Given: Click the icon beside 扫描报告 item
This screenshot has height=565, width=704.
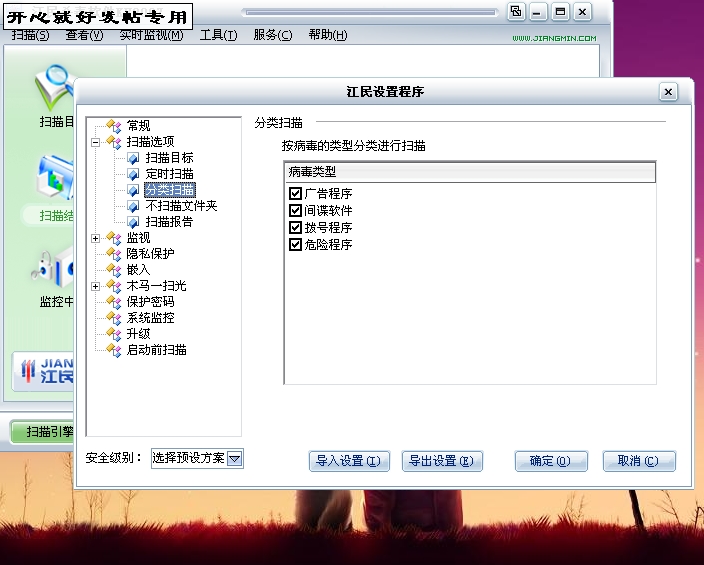Looking at the screenshot, I should pyautogui.click(x=133, y=222).
